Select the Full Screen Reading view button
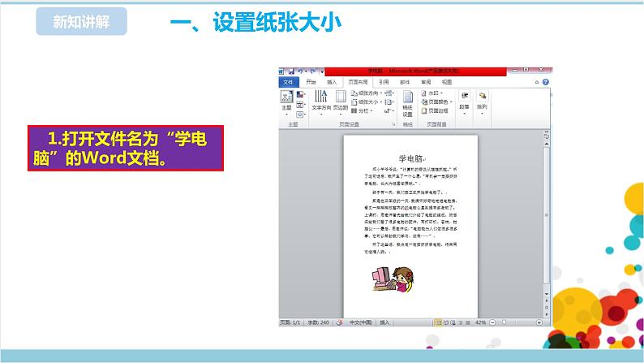Image resolution: width=644 pixels, height=363 pixels. coord(445,322)
